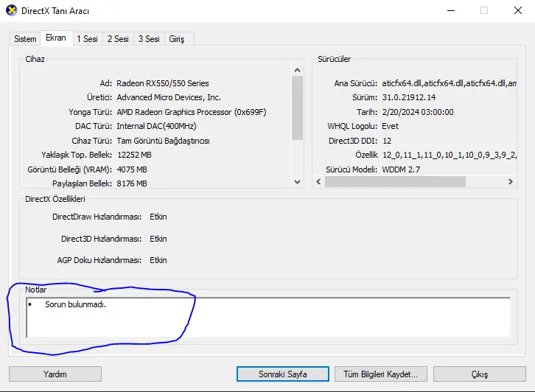Click the '12252 MB' total memory value
The width and height of the screenshot is (535, 392).
pyautogui.click(x=134, y=155)
